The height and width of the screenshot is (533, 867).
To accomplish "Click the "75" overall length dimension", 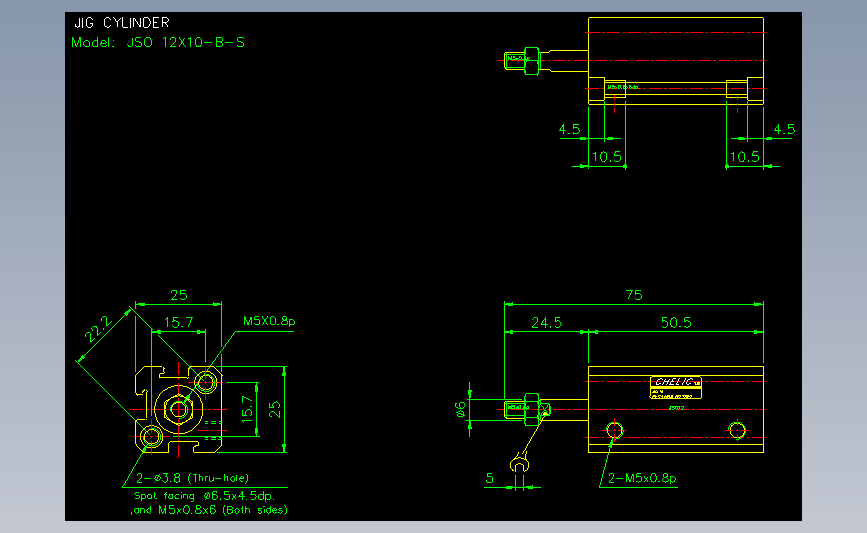I will (634, 295).
